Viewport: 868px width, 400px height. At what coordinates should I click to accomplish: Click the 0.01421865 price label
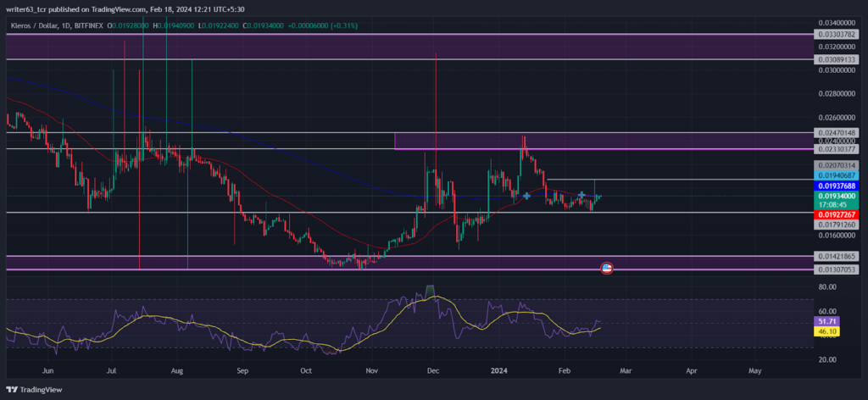click(x=836, y=256)
